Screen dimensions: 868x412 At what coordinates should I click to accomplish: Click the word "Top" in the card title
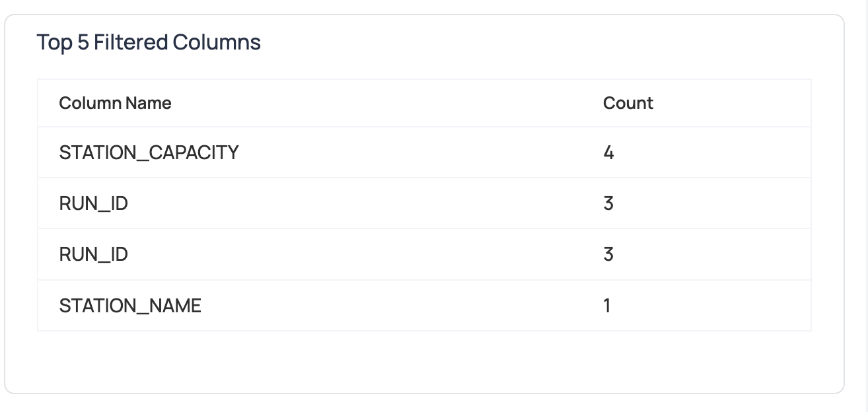pyautogui.click(x=54, y=42)
